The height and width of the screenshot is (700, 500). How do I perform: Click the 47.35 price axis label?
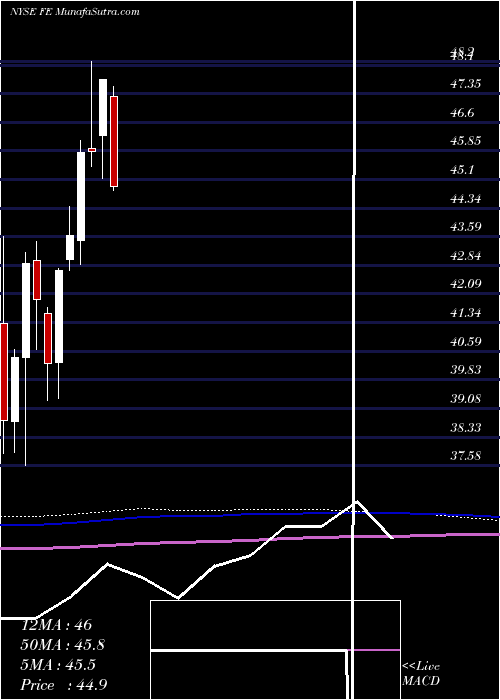click(466, 83)
